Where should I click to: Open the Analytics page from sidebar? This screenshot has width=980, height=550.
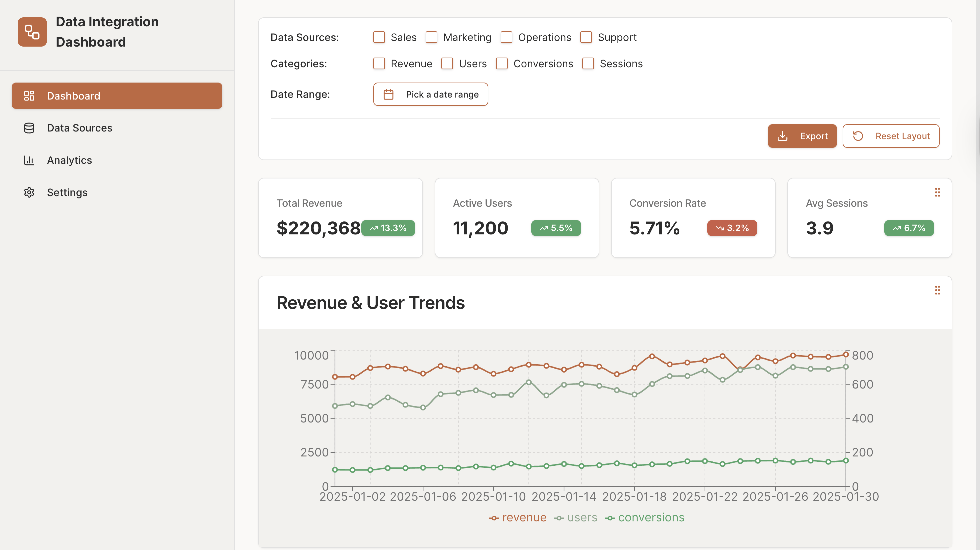[x=69, y=160]
